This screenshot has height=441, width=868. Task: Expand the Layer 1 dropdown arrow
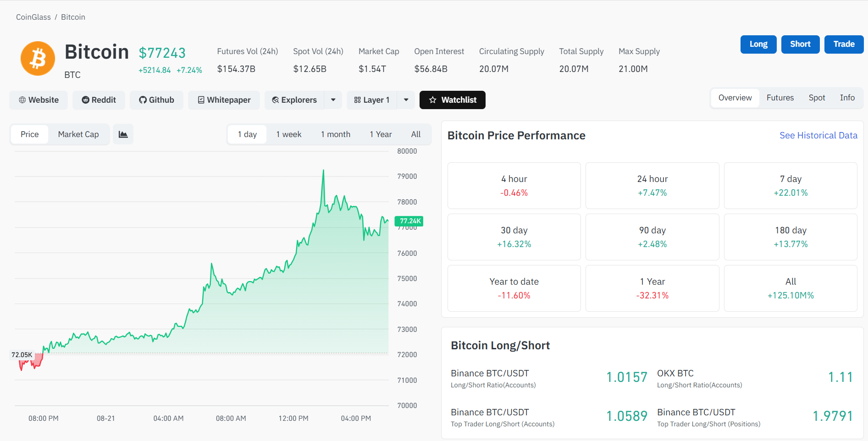(x=406, y=100)
